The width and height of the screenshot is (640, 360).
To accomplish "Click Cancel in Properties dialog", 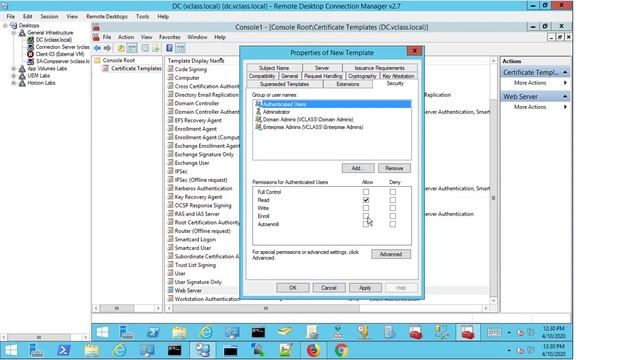I will (x=329, y=288).
